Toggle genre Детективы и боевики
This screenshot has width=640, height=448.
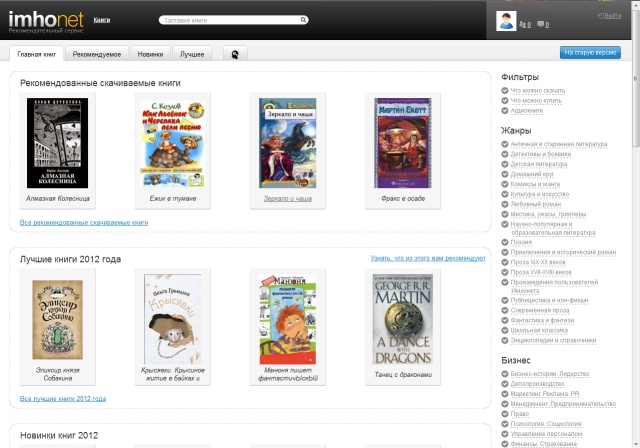(x=536, y=154)
